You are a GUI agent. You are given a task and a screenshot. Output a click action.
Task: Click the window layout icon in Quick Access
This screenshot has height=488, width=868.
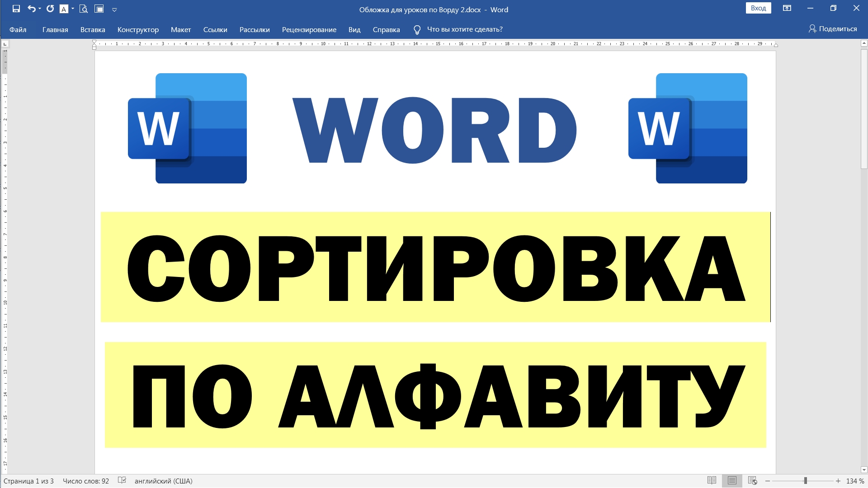[x=99, y=9]
